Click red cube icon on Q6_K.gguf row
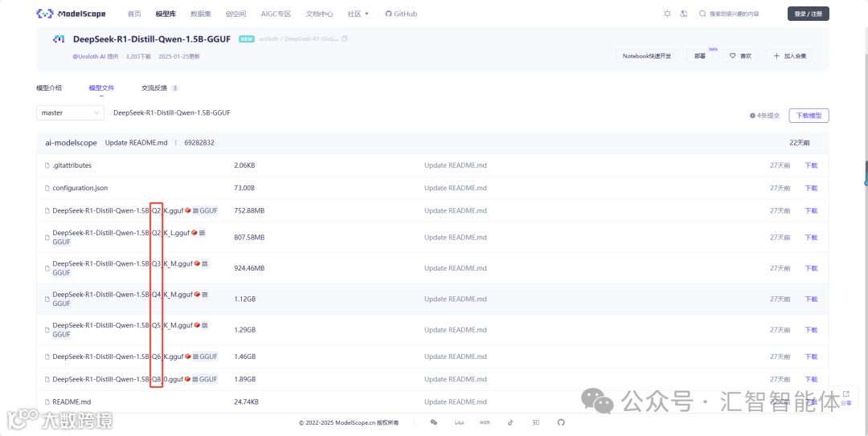The image size is (868, 436). tap(188, 357)
